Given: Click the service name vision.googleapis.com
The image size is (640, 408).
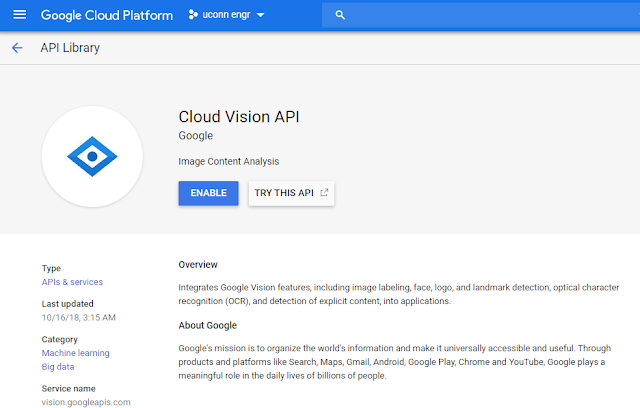Looking at the screenshot, I should point(86,402).
